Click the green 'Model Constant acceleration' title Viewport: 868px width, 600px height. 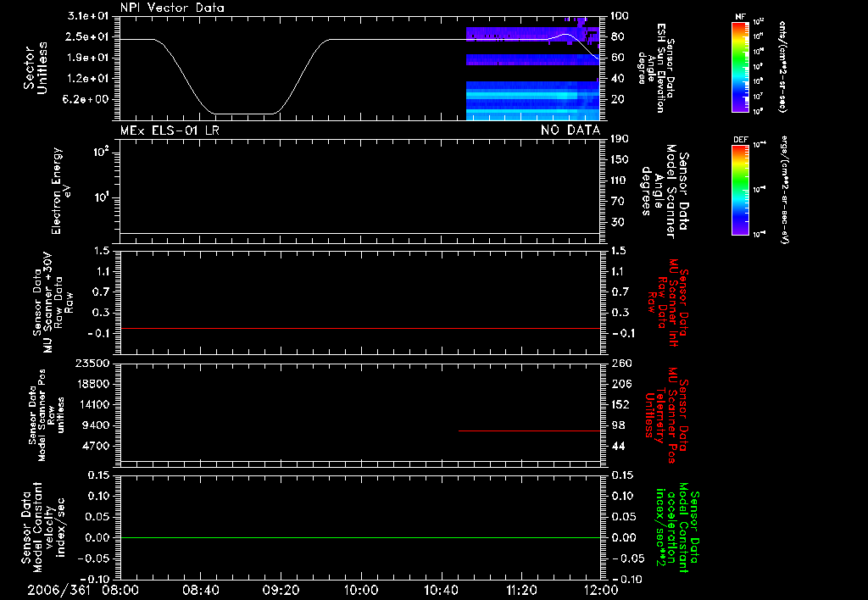pyautogui.click(x=676, y=527)
